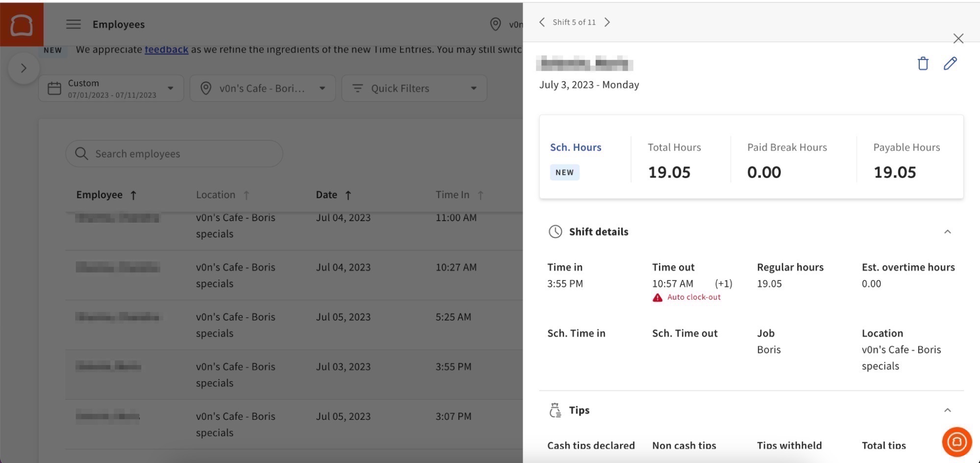Viewport: 980px width, 463px height.
Task: Open the Quick Filters dropdown
Action: (x=414, y=88)
